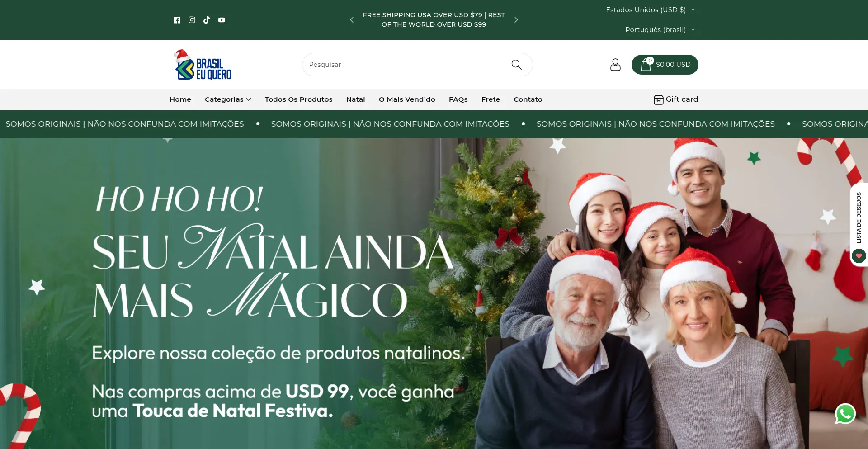Click the search magnifier icon

coord(516,65)
